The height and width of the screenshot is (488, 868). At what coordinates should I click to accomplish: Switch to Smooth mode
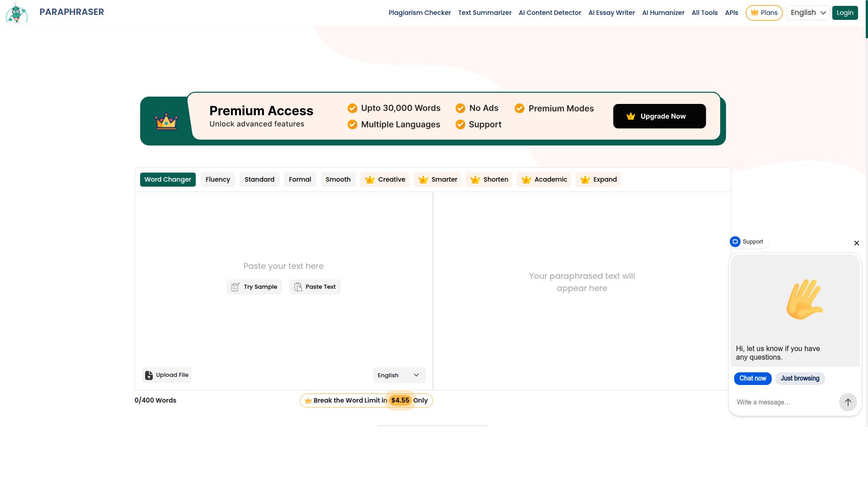coord(338,179)
